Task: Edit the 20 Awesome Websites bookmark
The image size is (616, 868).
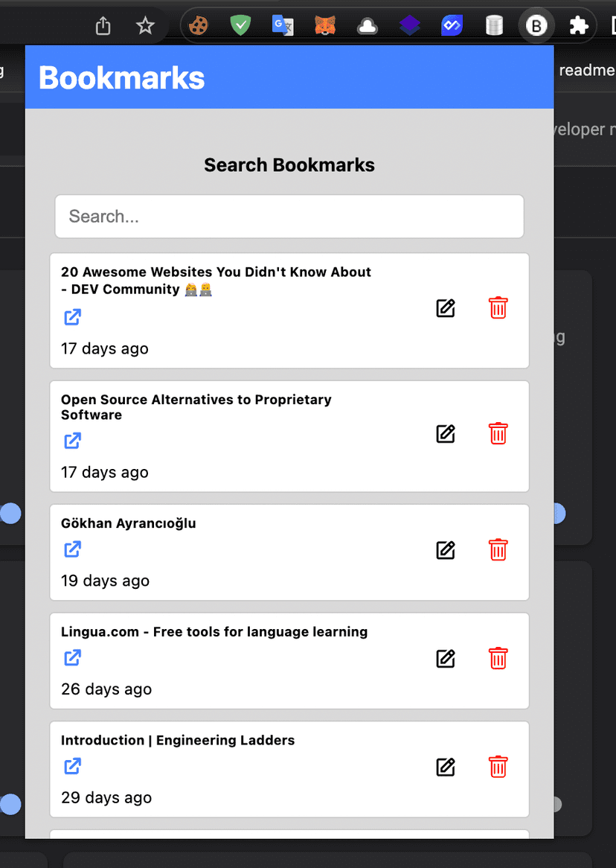Action: (445, 307)
